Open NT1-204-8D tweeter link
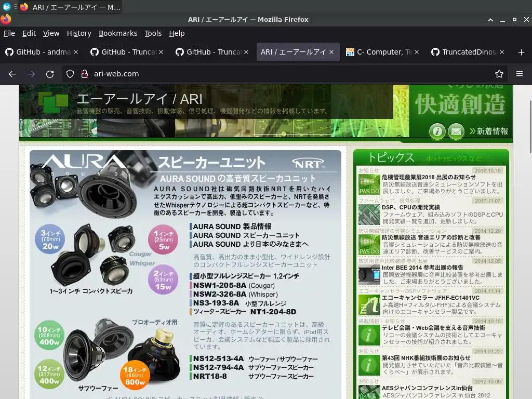 [x=245, y=312]
